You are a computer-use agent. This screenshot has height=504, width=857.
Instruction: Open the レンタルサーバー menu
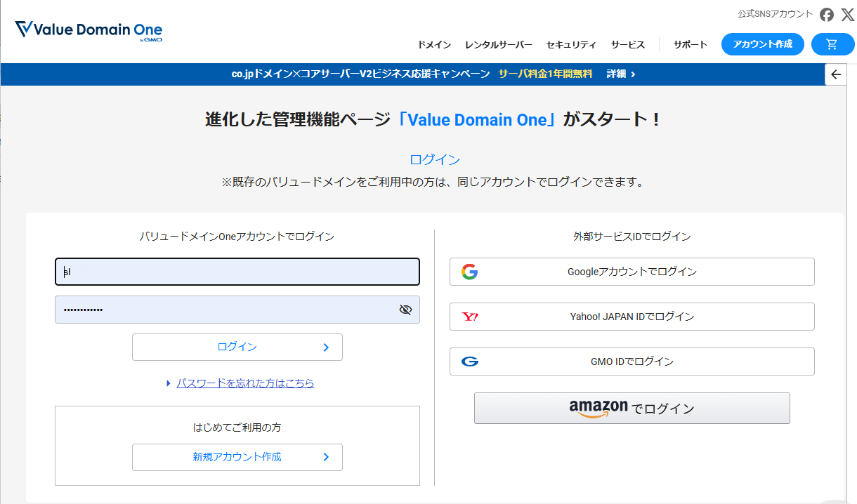point(499,45)
